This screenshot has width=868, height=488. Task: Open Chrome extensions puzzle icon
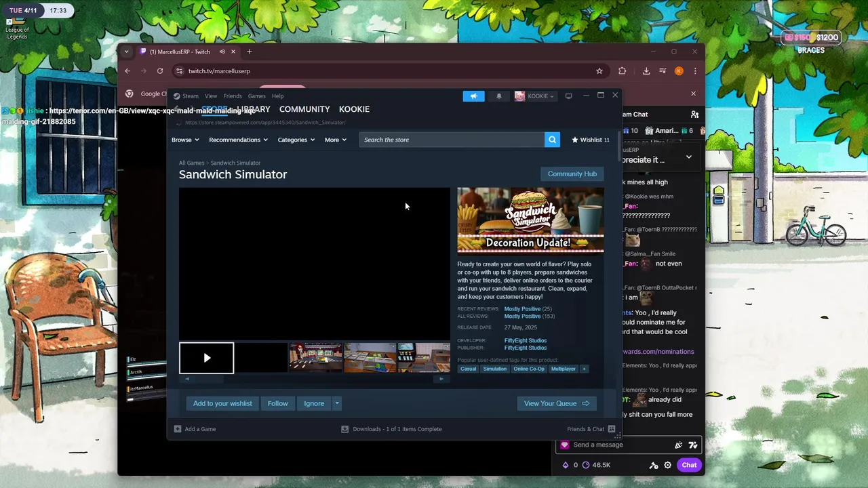point(623,71)
